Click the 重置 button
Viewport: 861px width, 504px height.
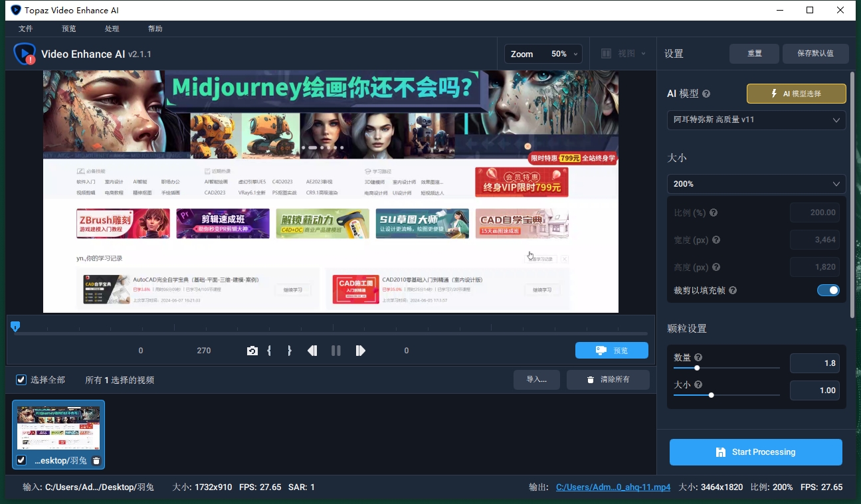coord(755,54)
